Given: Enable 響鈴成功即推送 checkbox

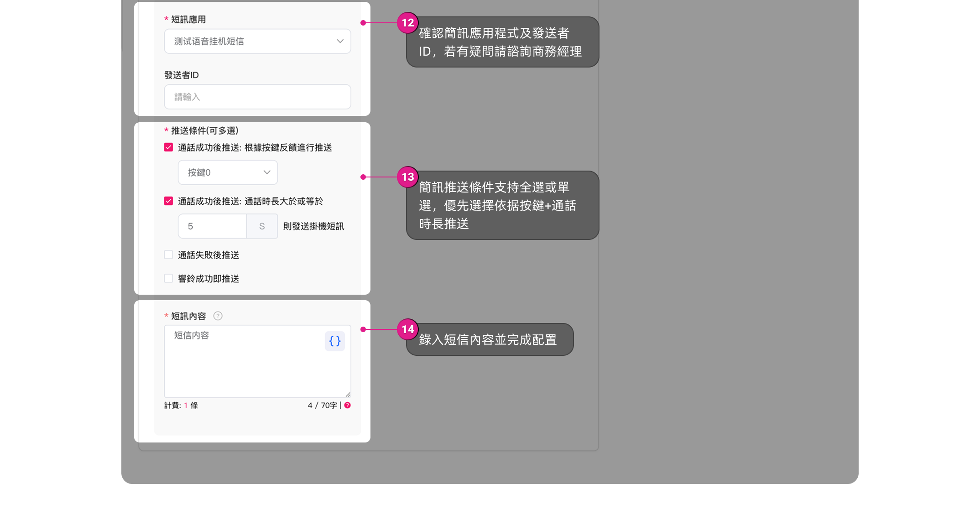Looking at the screenshot, I should tap(168, 279).
